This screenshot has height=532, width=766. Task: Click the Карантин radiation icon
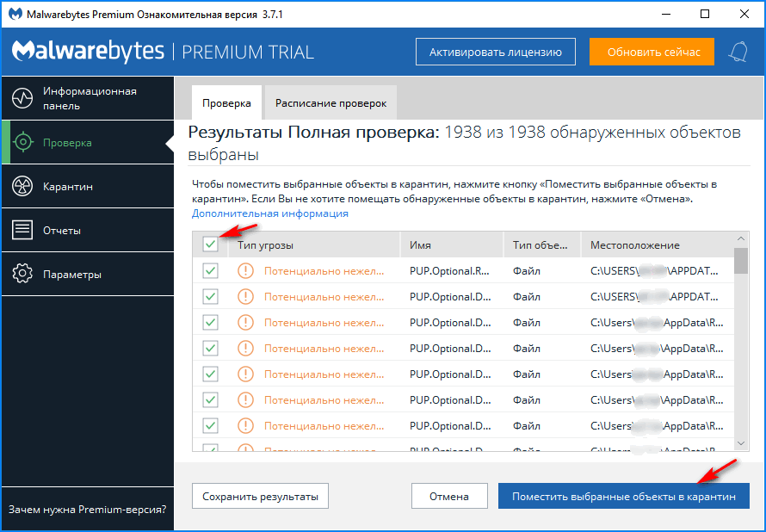click(x=22, y=186)
